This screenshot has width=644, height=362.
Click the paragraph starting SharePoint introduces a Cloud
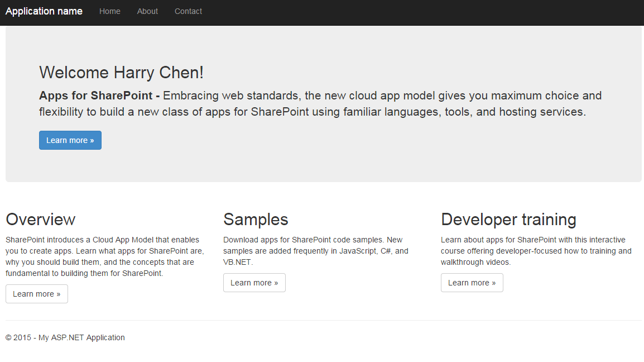[x=105, y=256]
